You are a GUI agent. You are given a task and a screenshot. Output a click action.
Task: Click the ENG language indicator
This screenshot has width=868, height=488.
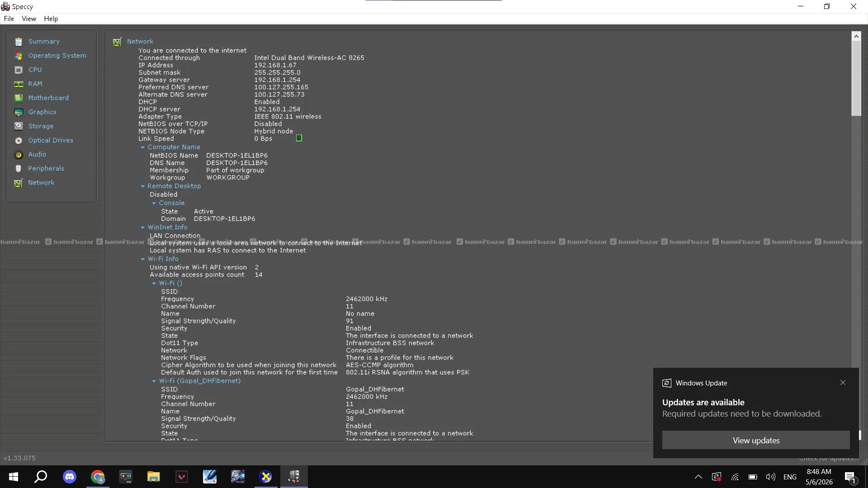click(x=790, y=477)
